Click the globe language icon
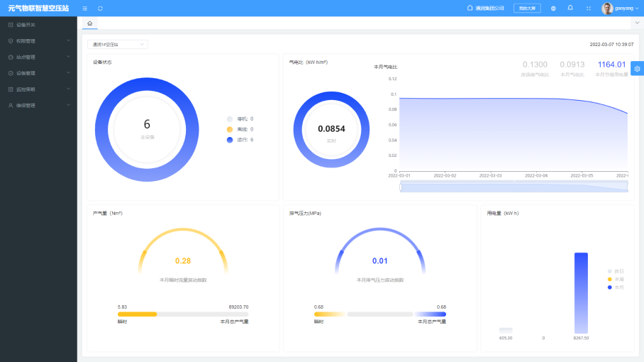 pyautogui.click(x=553, y=9)
